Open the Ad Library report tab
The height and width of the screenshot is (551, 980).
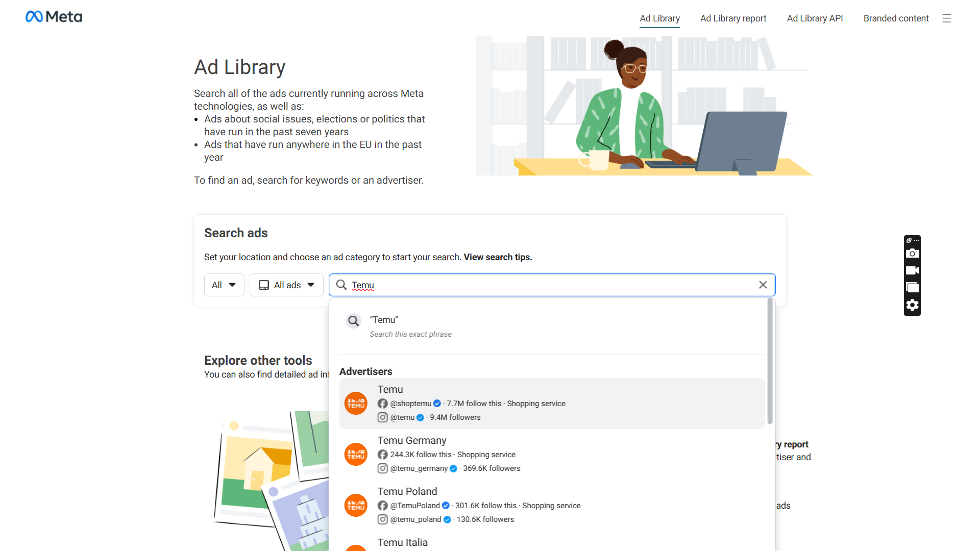(733, 18)
